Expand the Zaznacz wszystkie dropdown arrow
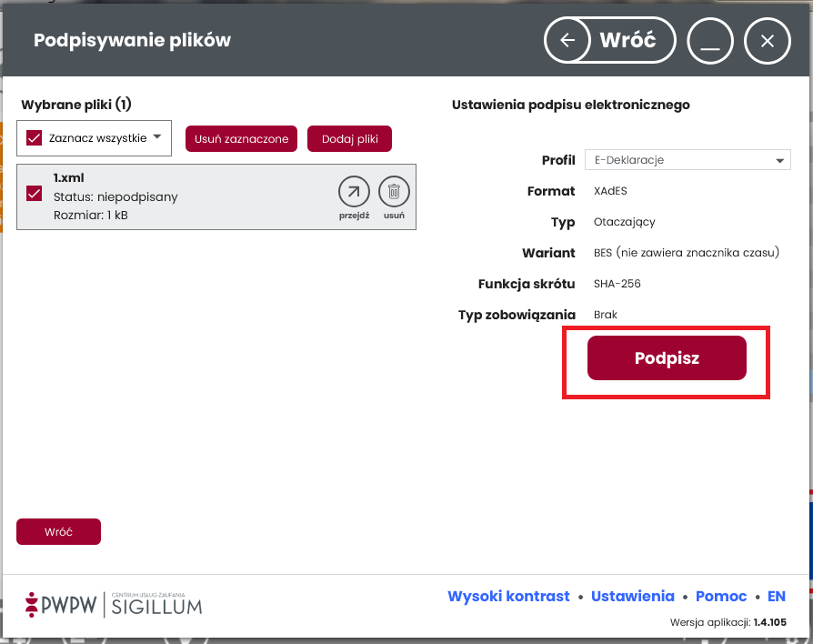813x644 pixels. click(156, 137)
